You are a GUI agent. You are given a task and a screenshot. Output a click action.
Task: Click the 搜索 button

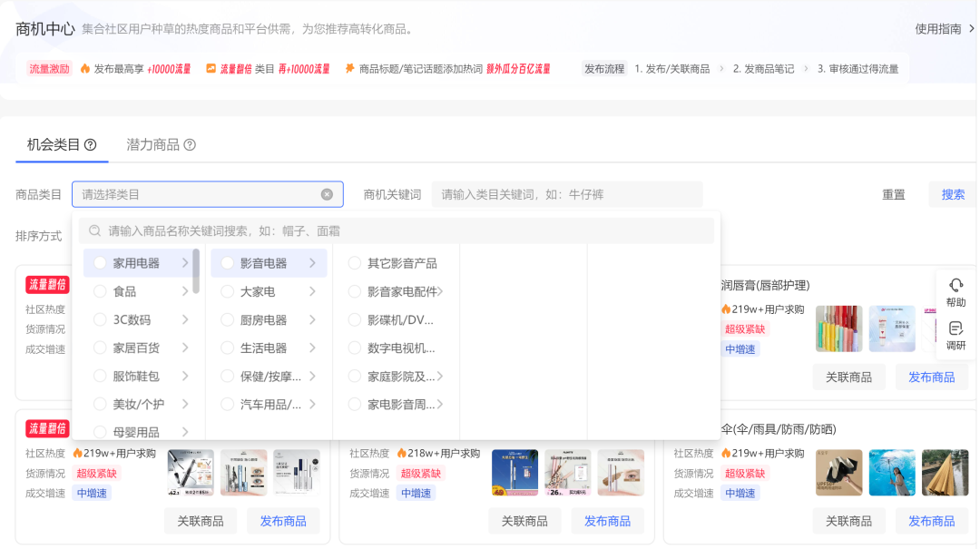coord(953,194)
